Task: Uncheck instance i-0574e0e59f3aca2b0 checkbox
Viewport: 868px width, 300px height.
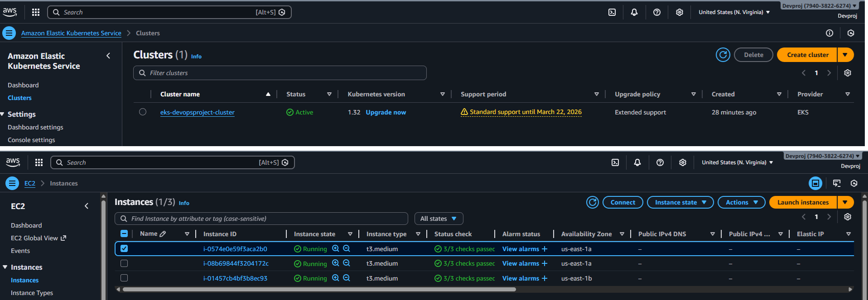Action: [x=124, y=248]
